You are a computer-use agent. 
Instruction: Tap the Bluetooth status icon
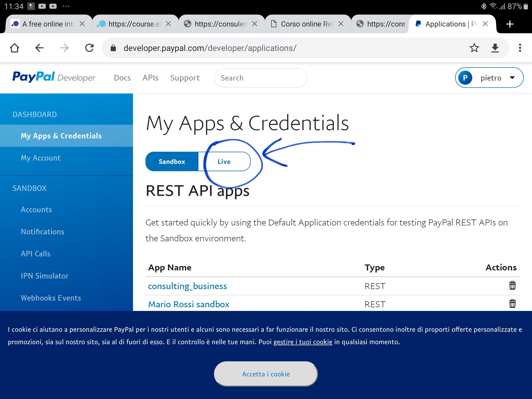tap(483, 6)
